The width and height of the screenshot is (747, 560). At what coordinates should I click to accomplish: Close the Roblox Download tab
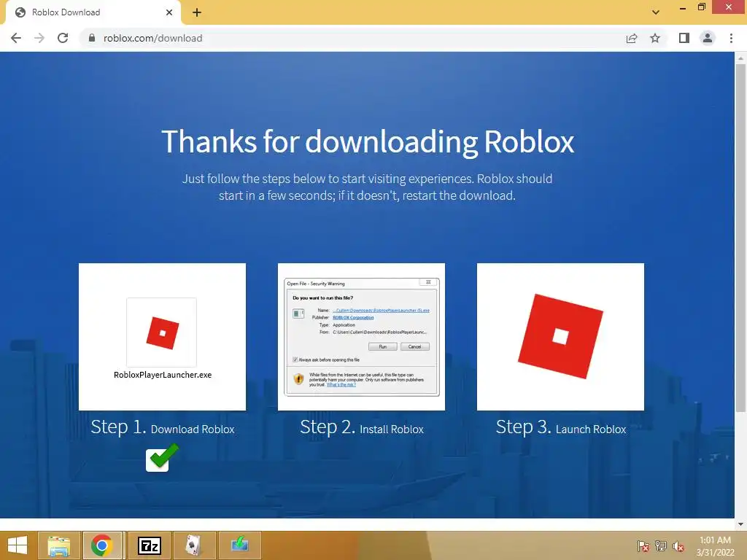coord(169,12)
